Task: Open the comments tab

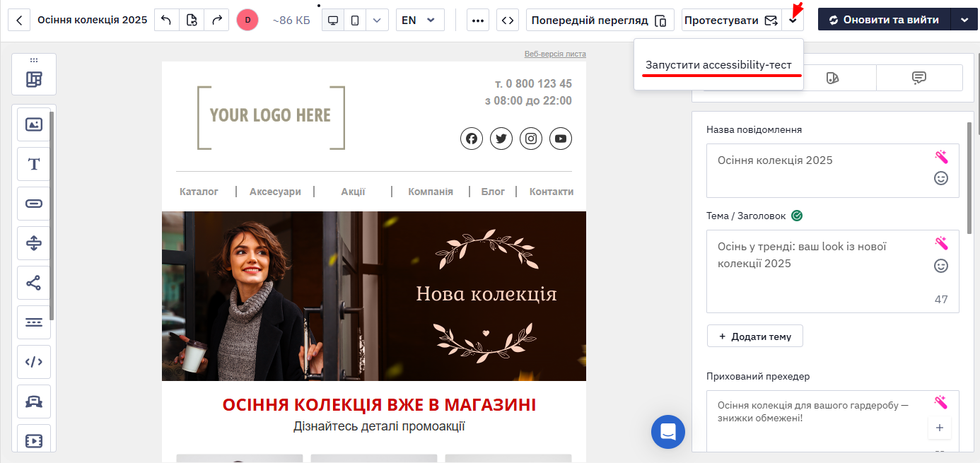Action: pos(919,78)
